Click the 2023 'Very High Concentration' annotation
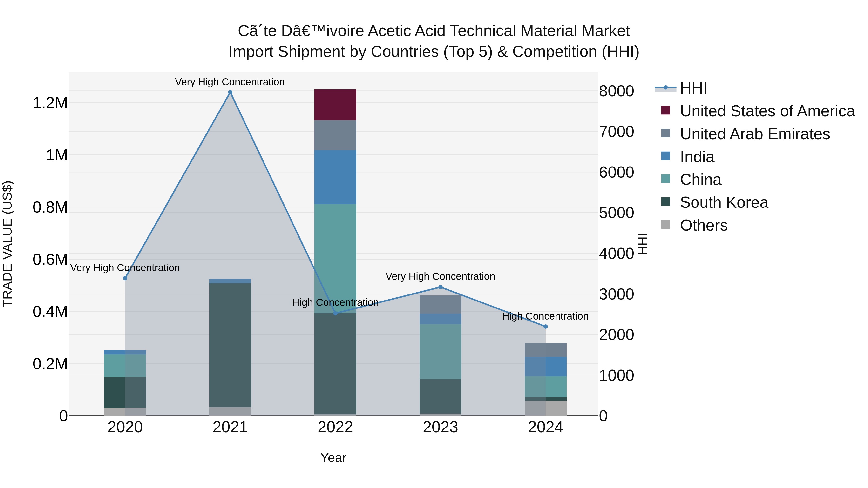The width and height of the screenshot is (868, 488). [x=441, y=276]
